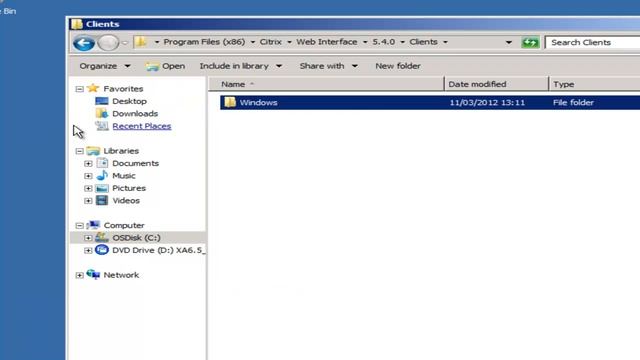Click the File folder type cell
640x360 pixels.
tap(573, 102)
